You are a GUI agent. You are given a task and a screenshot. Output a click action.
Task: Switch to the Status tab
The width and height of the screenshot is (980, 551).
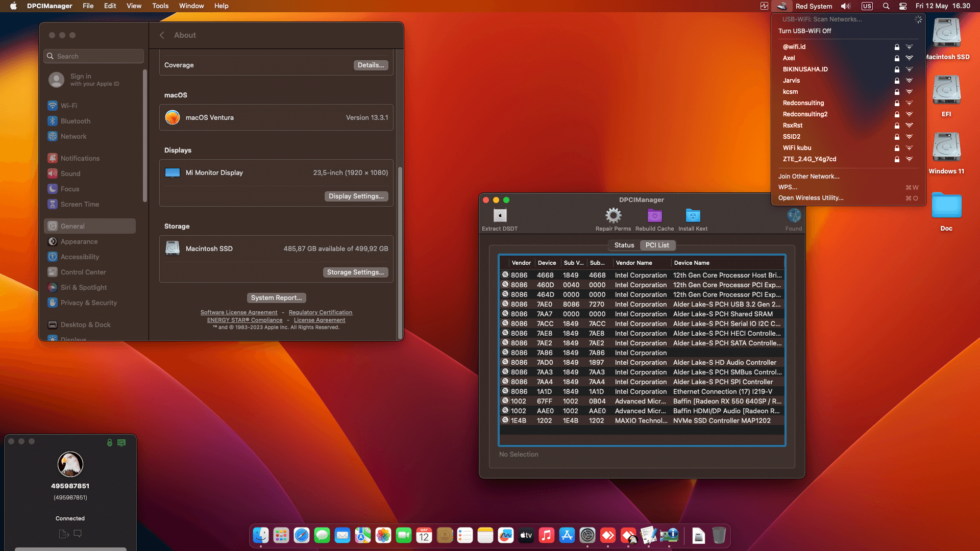point(624,245)
